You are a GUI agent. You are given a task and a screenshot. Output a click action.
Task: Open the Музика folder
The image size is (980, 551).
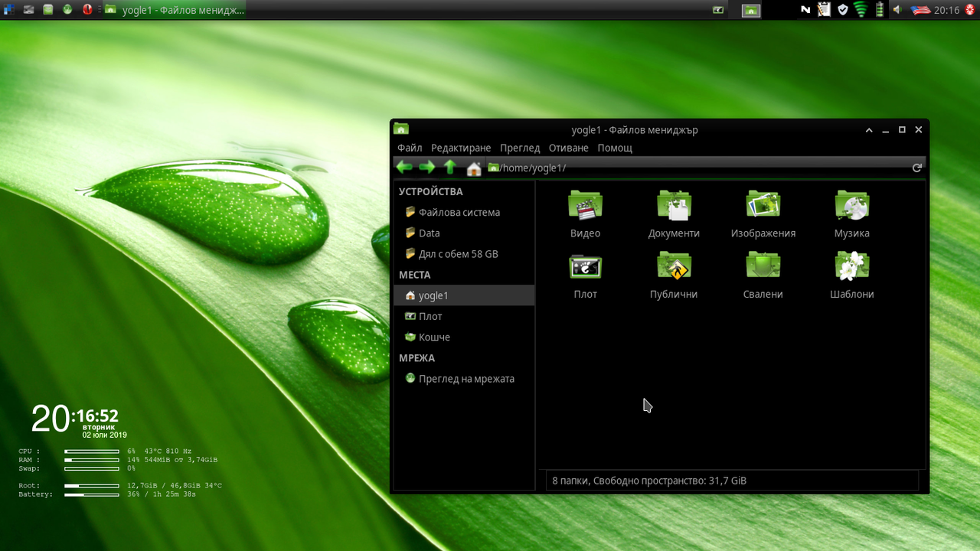[852, 215]
